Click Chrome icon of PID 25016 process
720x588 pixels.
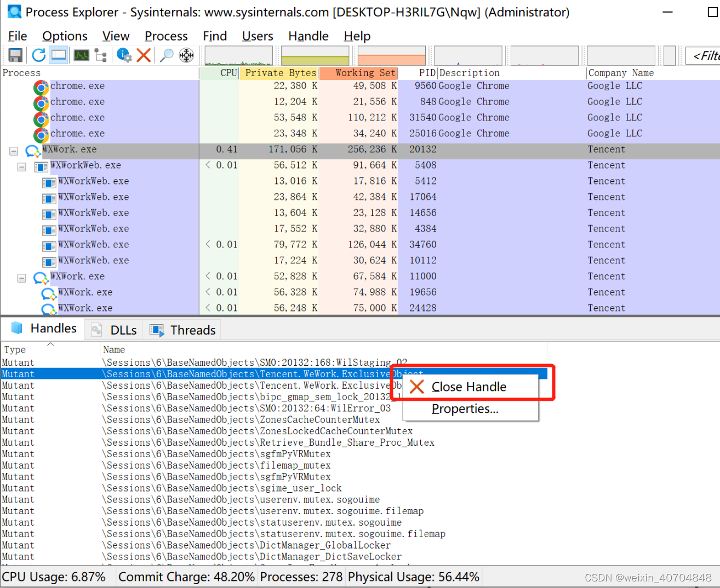(41, 135)
